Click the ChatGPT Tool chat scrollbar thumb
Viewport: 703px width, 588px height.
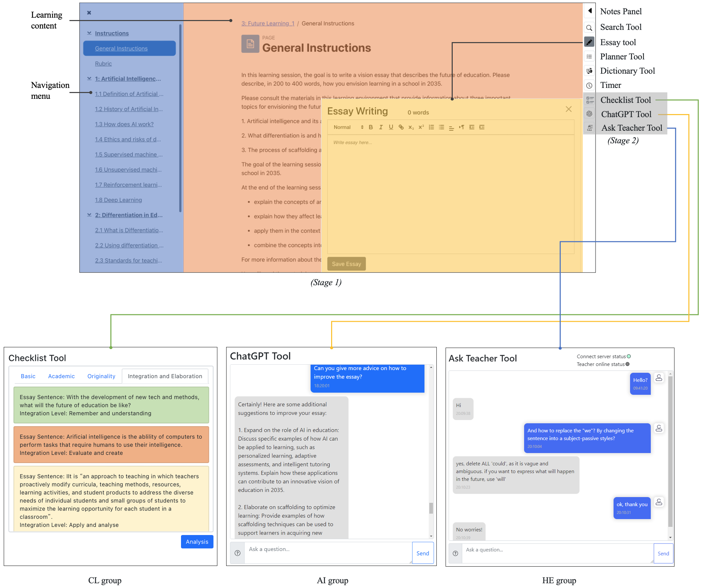pos(431,508)
